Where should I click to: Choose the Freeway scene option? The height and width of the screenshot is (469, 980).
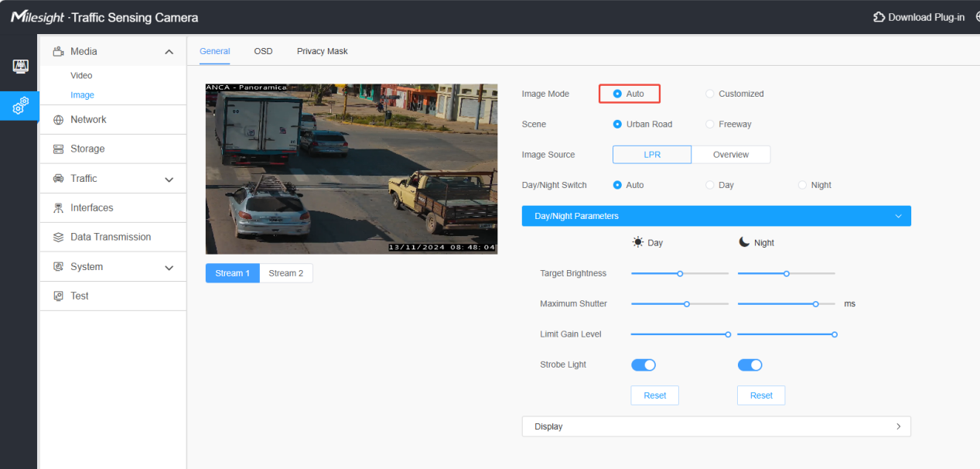pyautogui.click(x=709, y=124)
